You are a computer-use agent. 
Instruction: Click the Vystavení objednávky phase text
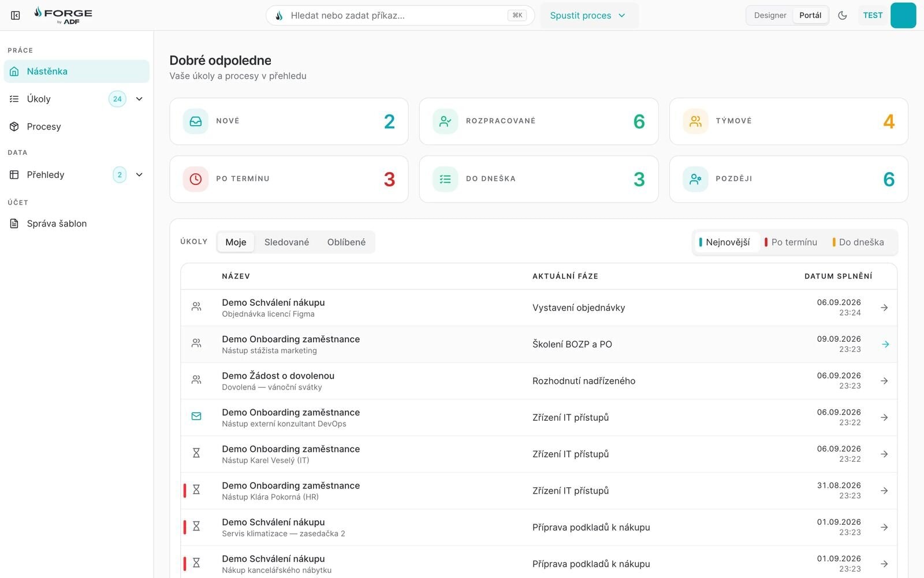(x=579, y=308)
